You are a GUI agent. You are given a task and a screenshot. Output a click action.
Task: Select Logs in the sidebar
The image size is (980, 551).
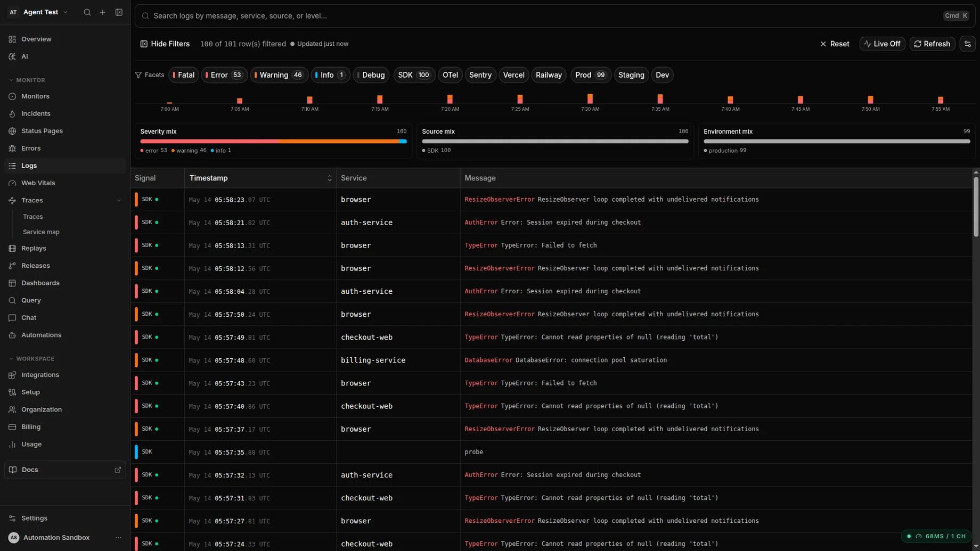[65, 166]
